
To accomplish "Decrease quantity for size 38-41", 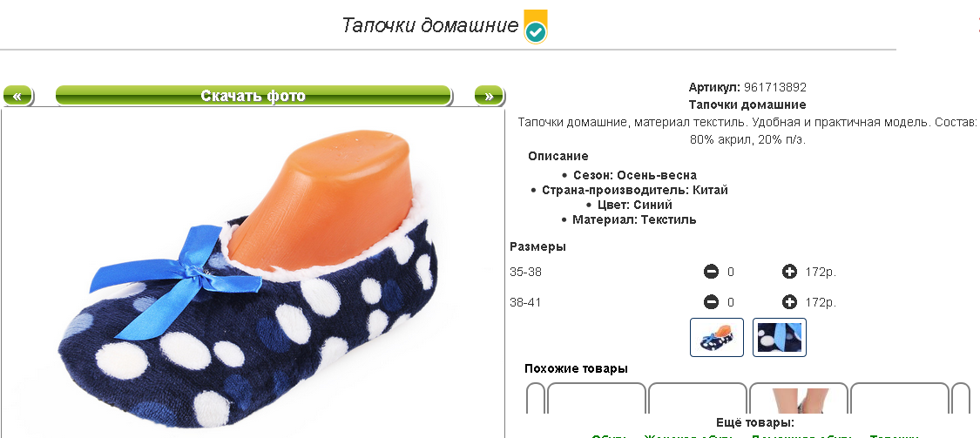I will (x=711, y=302).
